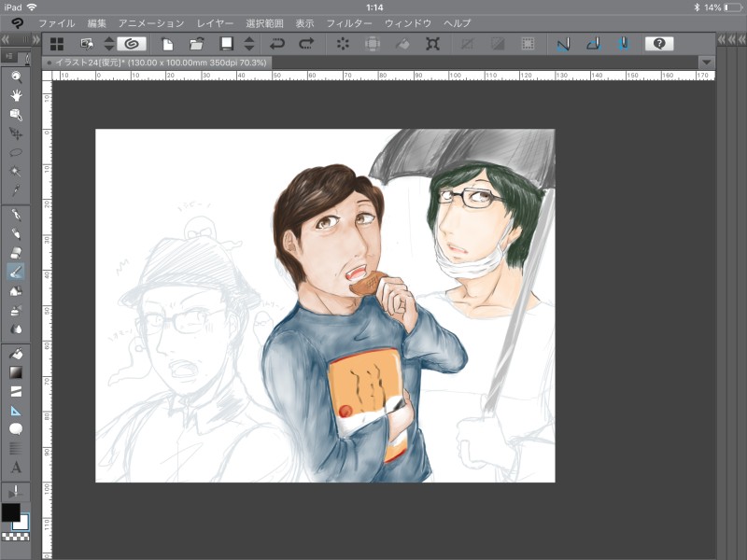
Task: Select the Text tool
Action: coord(16,467)
